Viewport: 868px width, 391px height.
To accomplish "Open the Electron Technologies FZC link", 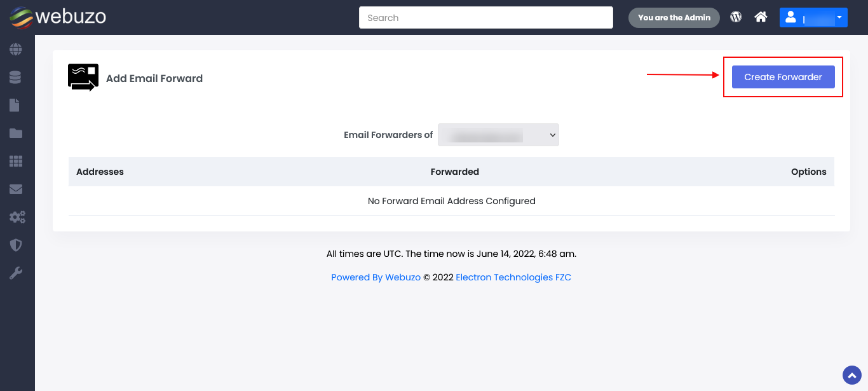I will click(x=513, y=277).
